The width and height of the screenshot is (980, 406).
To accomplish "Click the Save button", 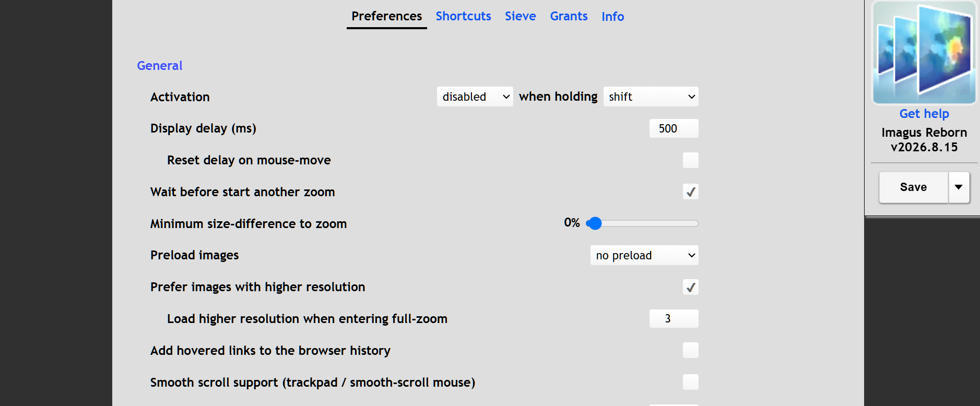I will point(913,187).
